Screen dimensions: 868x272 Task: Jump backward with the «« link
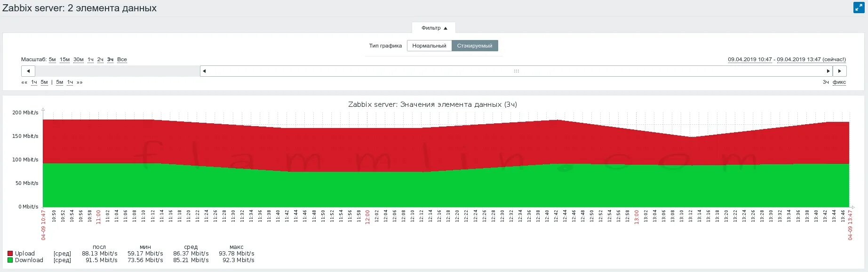click(24, 82)
